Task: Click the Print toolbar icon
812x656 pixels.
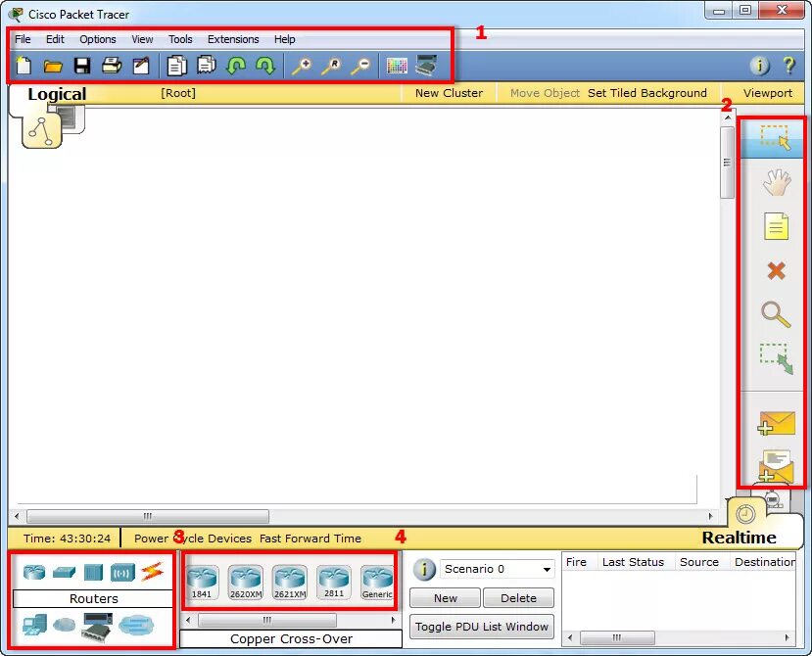Action: pos(112,66)
